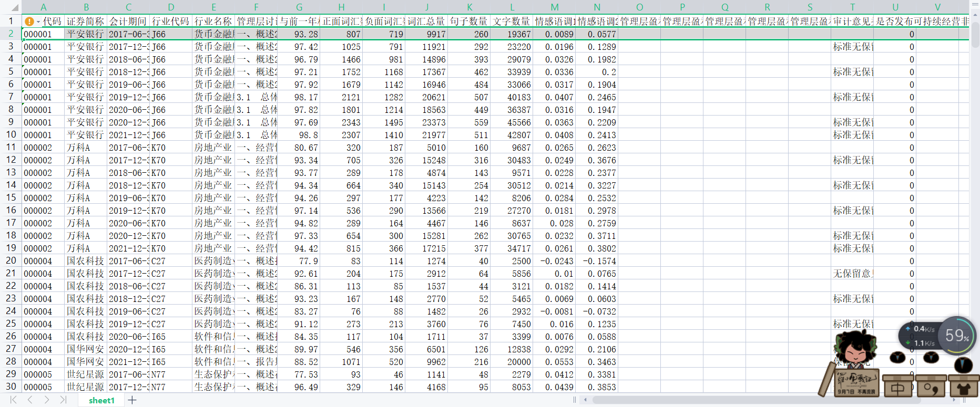Select column A header
980x407 pixels.
tap(43, 7)
